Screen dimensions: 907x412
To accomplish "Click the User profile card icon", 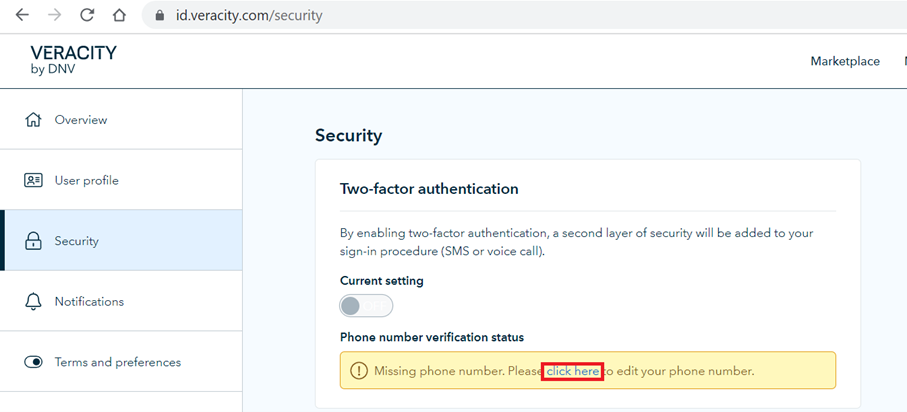I will 34,181.
